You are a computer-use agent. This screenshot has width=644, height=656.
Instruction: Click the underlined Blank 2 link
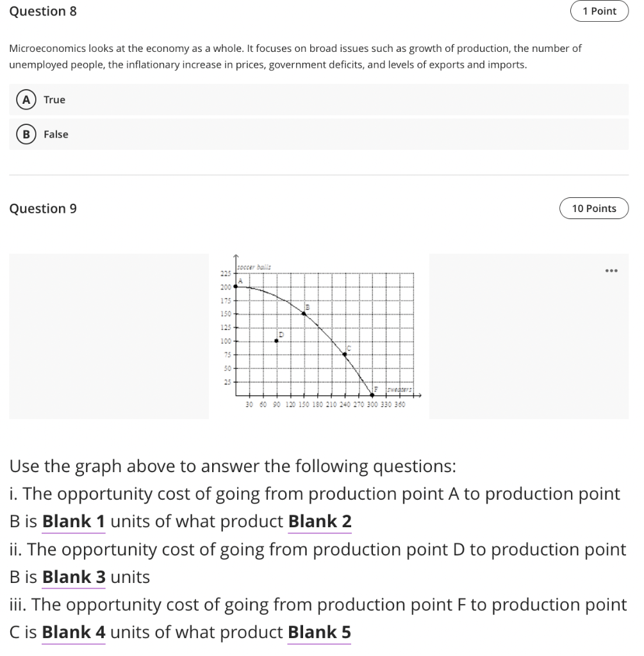[x=320, y=521]
